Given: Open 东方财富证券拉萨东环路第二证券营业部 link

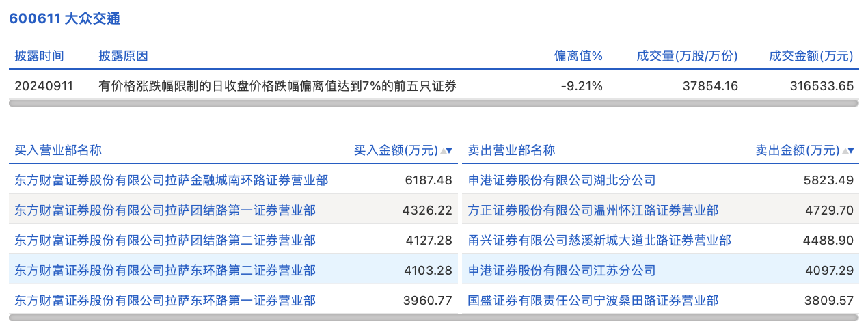Looking at the screenshot, I should click(x=165, y=271).
